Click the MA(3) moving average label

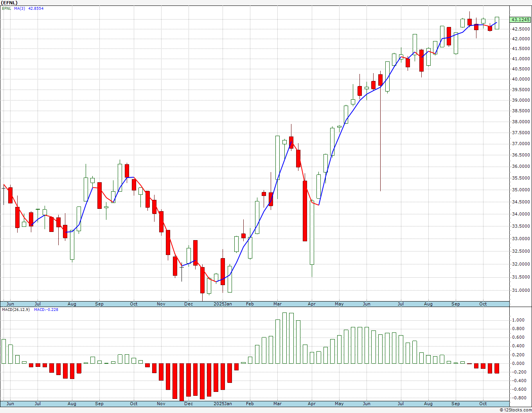point(20,8)
